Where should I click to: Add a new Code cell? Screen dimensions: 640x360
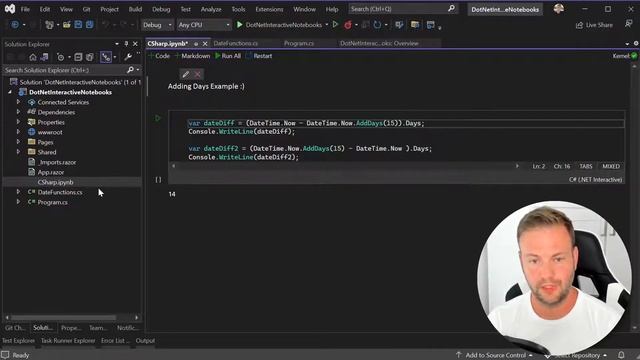(159, 56)
